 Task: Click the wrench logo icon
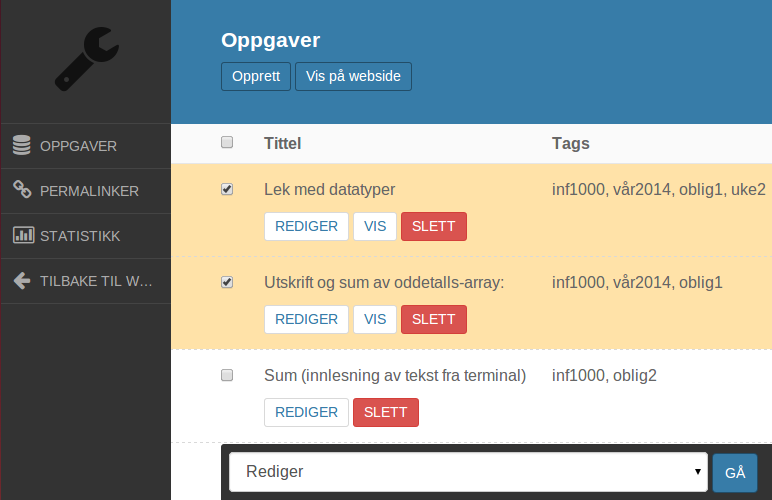pyautogui.click(x=87, y=59)
